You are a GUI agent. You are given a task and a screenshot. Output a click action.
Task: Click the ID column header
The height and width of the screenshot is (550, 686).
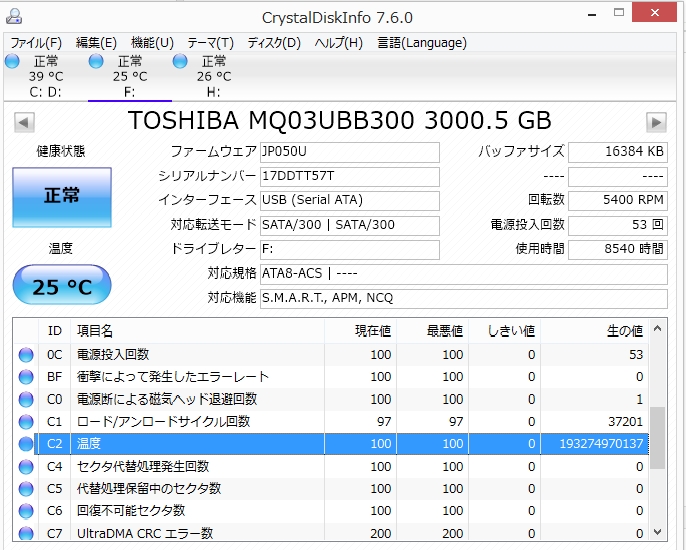point(55,331)
